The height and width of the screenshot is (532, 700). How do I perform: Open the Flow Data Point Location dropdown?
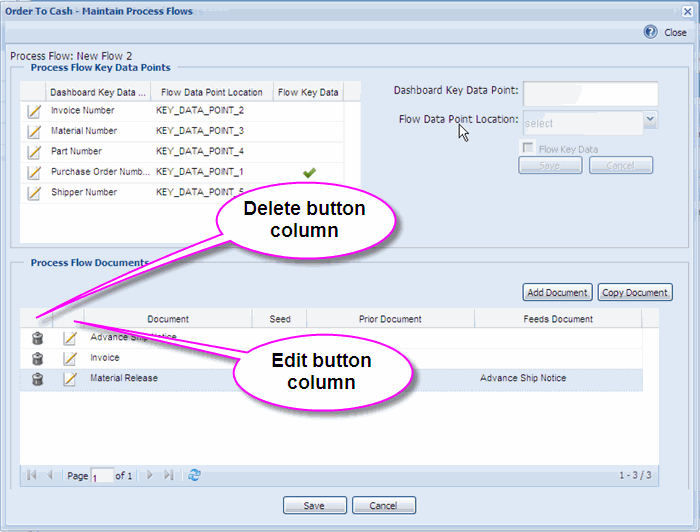pos(650,120)
